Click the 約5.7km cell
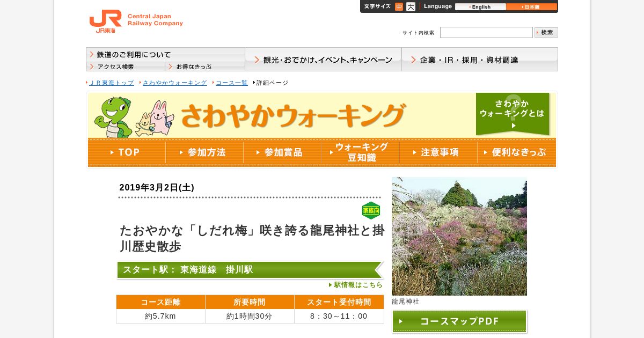This screenshot has height=338, width=644. pos(160,316)
